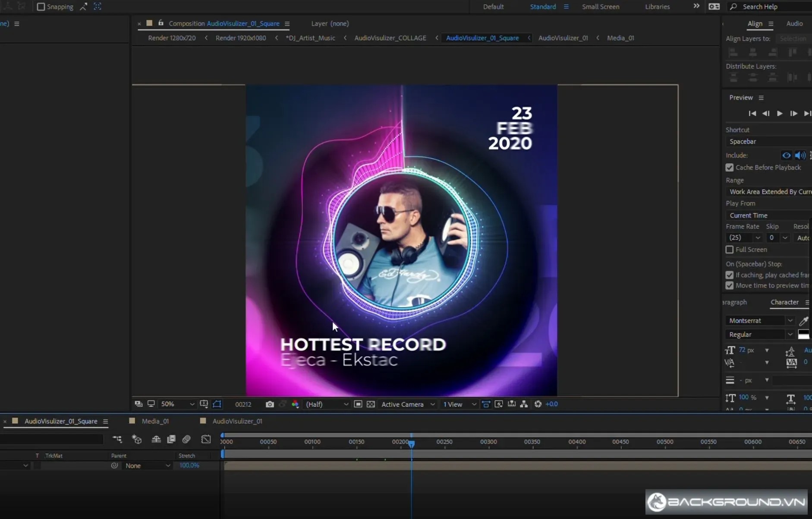The image size is (812, 519).
Task: Open the Active Camera dropdown
Action: (x=408, y=404)
